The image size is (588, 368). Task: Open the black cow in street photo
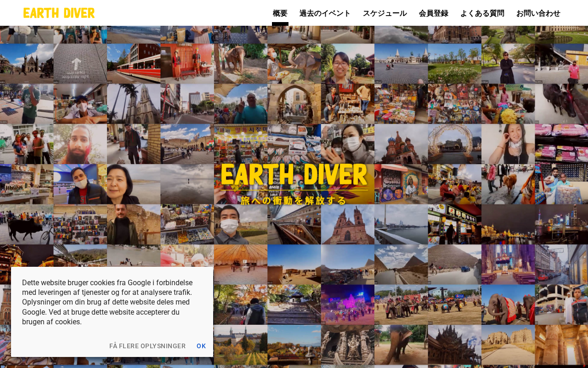coord(27,224)
